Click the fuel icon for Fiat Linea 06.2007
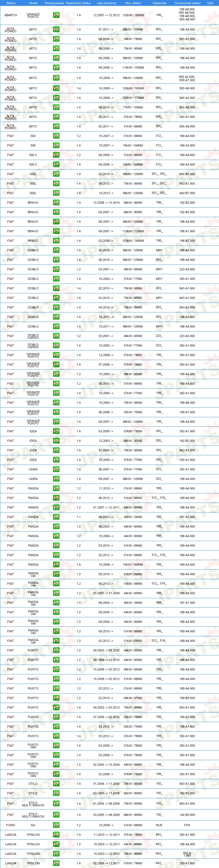Image resolution: width=219 pixels, height=868 pixels. coord(56,469)
